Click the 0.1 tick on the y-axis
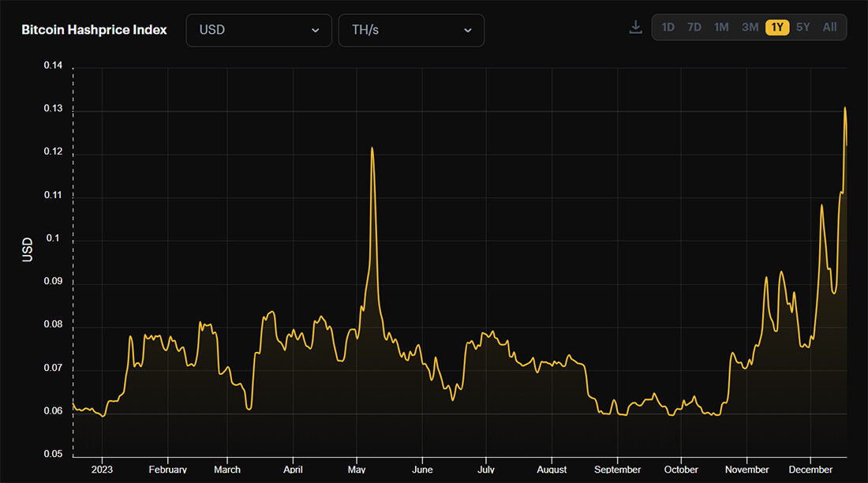 click(53, 238)
